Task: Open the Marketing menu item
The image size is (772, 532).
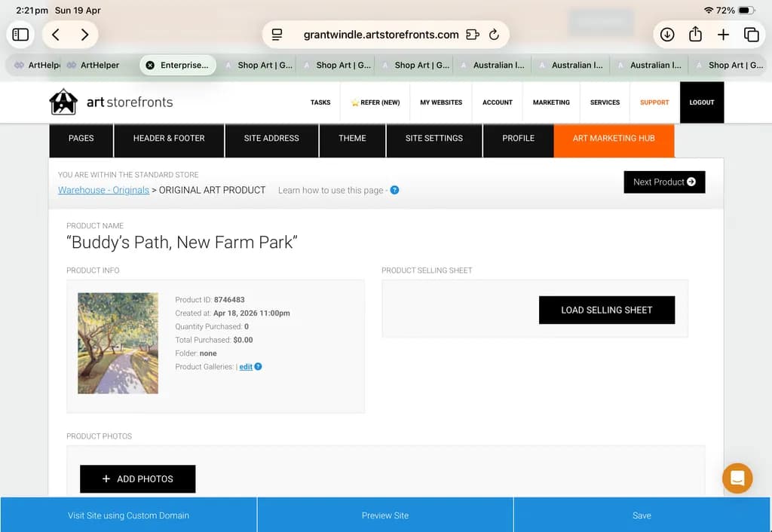Action: pos(551,102)
